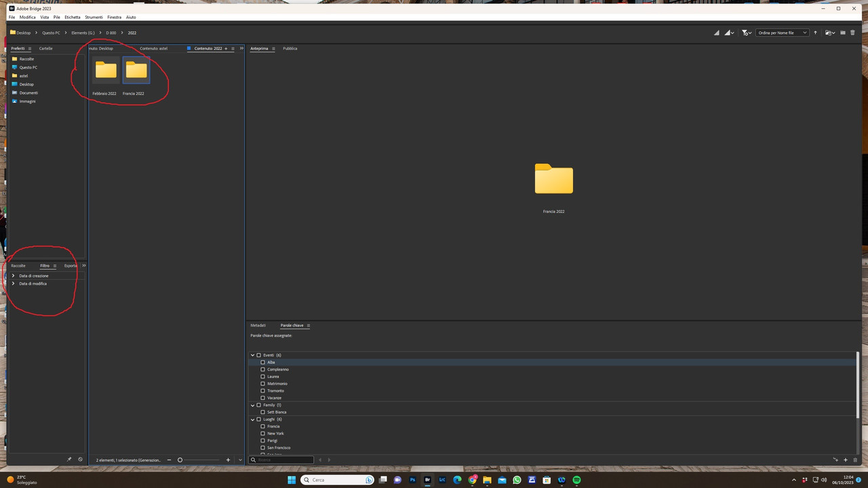The width and height of the screenshot is (868, 488).
Task: Tick the Compleanno keyword checkbox
Action: click(x=263, y=369)
